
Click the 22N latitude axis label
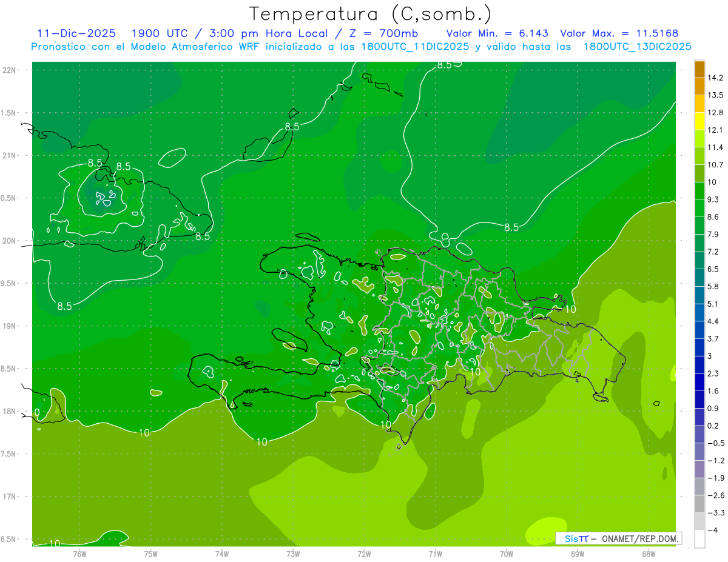pos(10,70)
